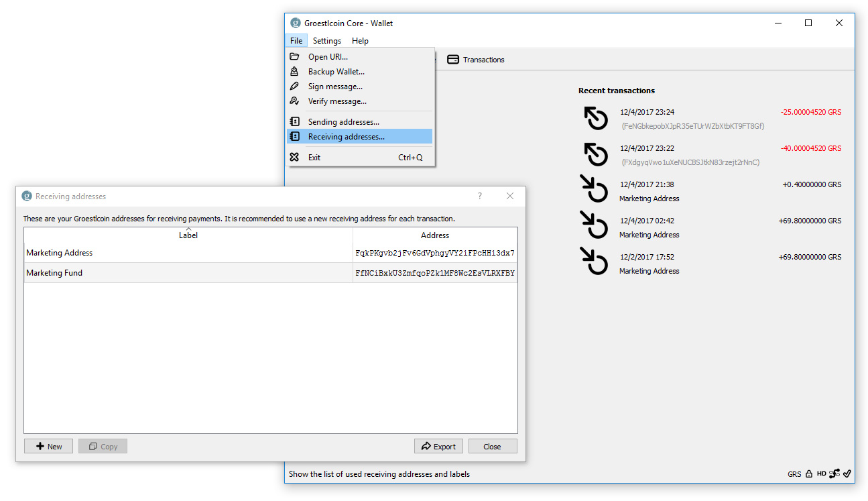The height and width of the screenshot is (501, 868).
Task: Select Exit from the File menu
Action: [x=360, y=157]
